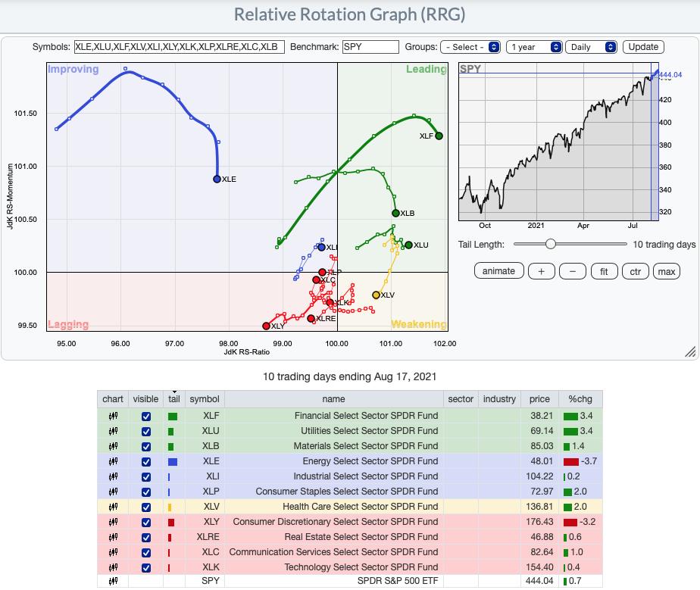Screen dimensions: 700x590
Task: Click the Tail Length slider handle
Action: (551, 244)
